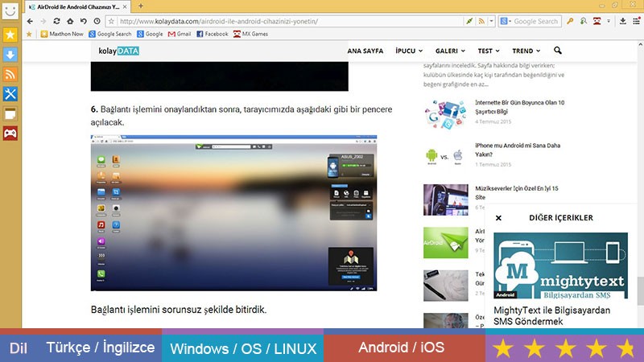Click the kolayDATA site logo
Screen dimensions: 644x362
click(x=118, y=51)
